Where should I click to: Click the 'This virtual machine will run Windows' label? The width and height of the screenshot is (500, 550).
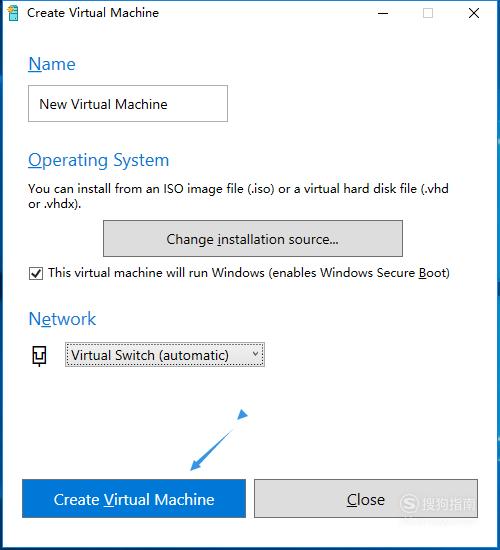coord(249,273)
